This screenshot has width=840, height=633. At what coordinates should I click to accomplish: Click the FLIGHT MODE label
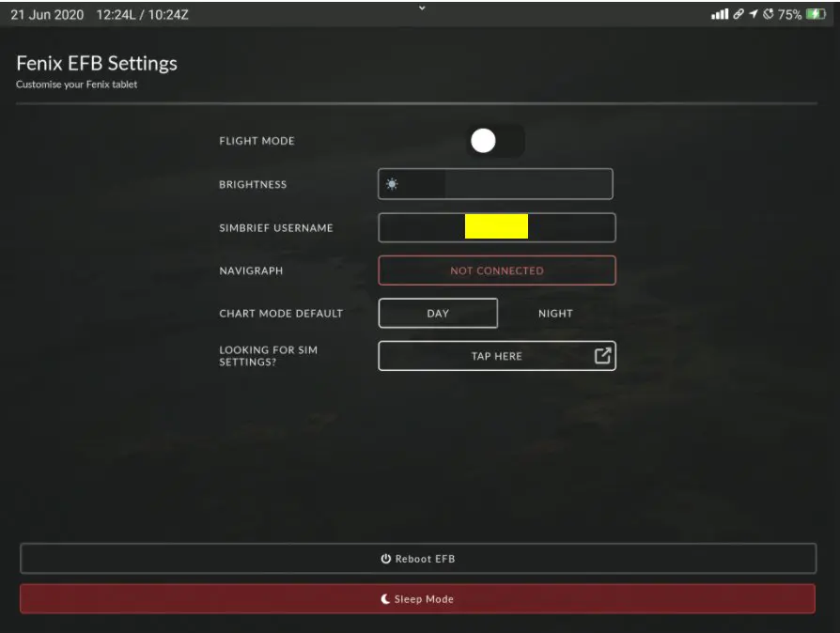click(257, 141)
